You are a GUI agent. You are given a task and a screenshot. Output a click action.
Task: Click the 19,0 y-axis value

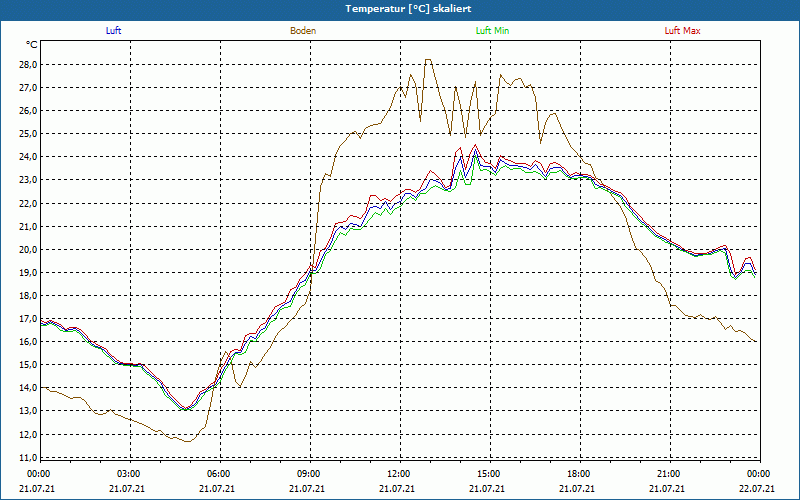[x=28, y=272]
